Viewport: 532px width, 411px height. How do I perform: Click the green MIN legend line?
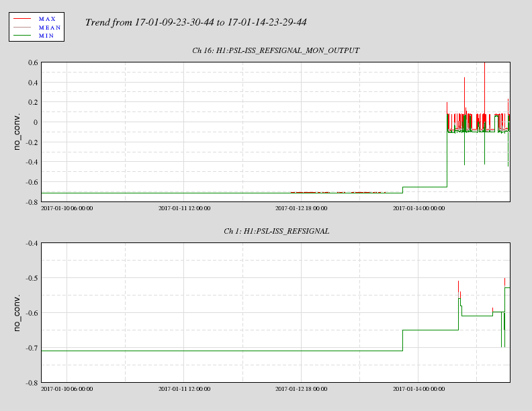click(x=22, y=36)
